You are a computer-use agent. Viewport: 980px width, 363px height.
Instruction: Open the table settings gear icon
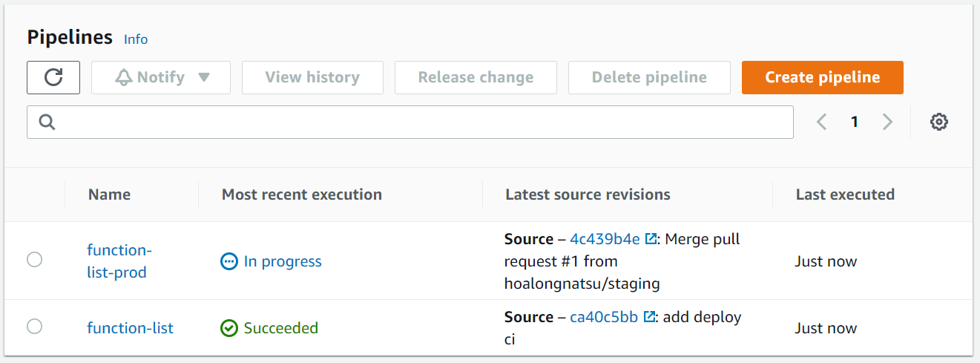click(x=939, y=122)
